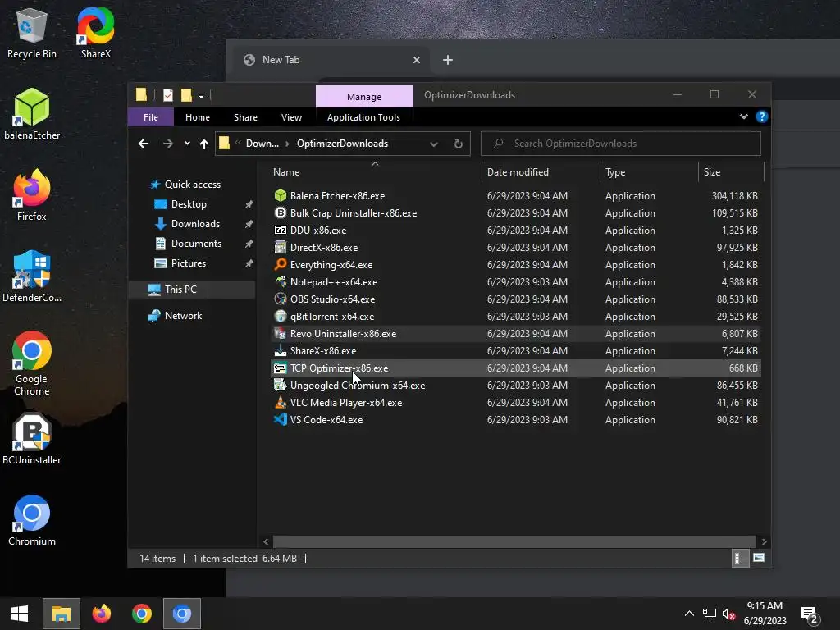Viewport: 840px width, 630px height.
Task: Open Customize Quick Access Toolbar dropdown
Action: [x=202, y=95]
